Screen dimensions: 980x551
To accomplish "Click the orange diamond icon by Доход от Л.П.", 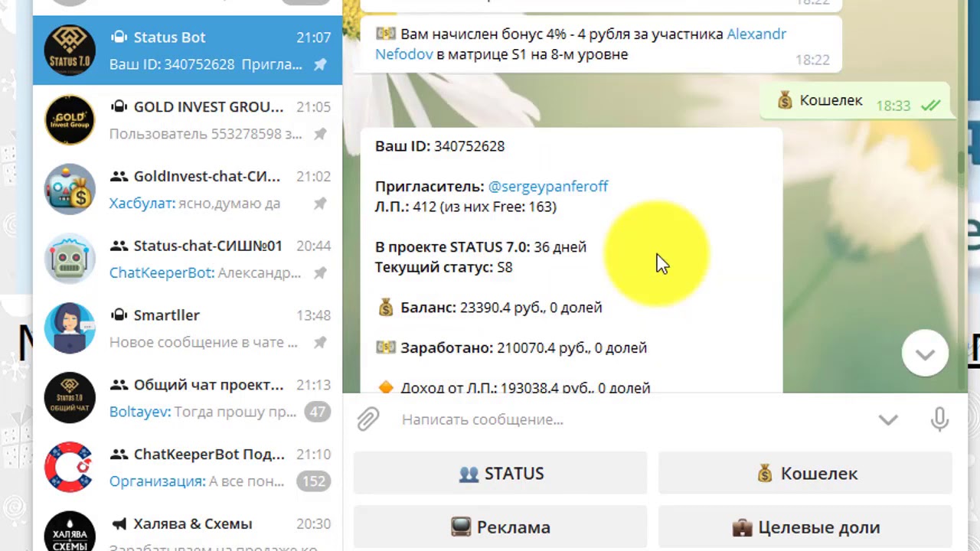I will (x=386, y=387).
